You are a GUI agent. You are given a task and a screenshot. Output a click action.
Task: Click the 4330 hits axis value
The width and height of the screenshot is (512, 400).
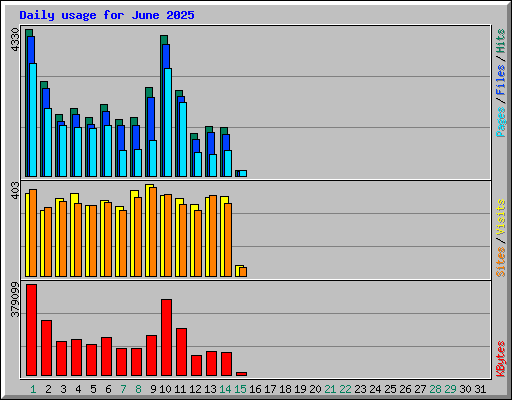point(15,40)
